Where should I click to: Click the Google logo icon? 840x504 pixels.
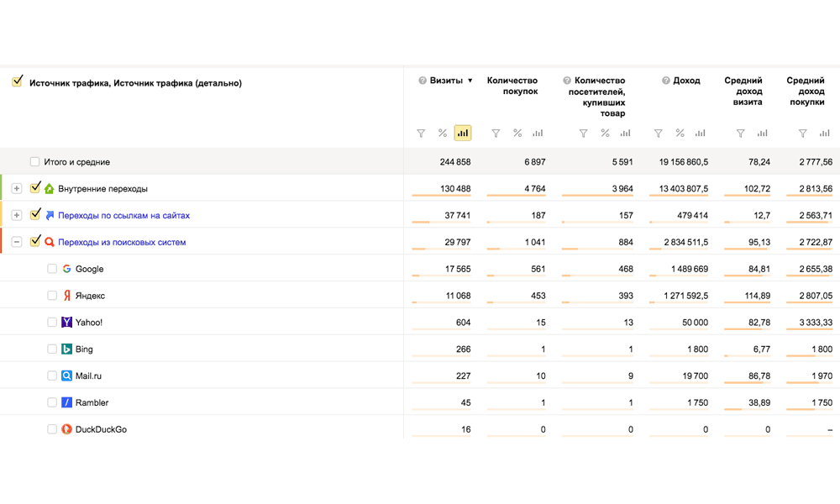pos(66,268)
